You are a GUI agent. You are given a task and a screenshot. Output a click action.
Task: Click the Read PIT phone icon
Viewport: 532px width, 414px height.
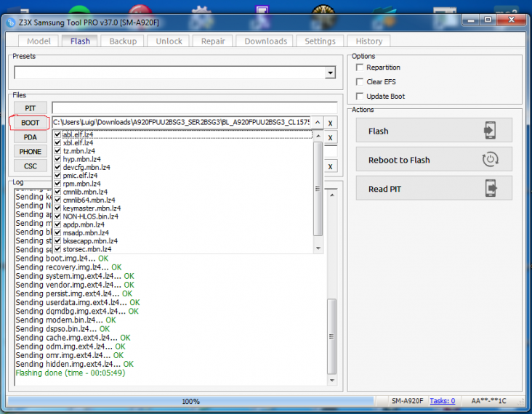(491, 188)
